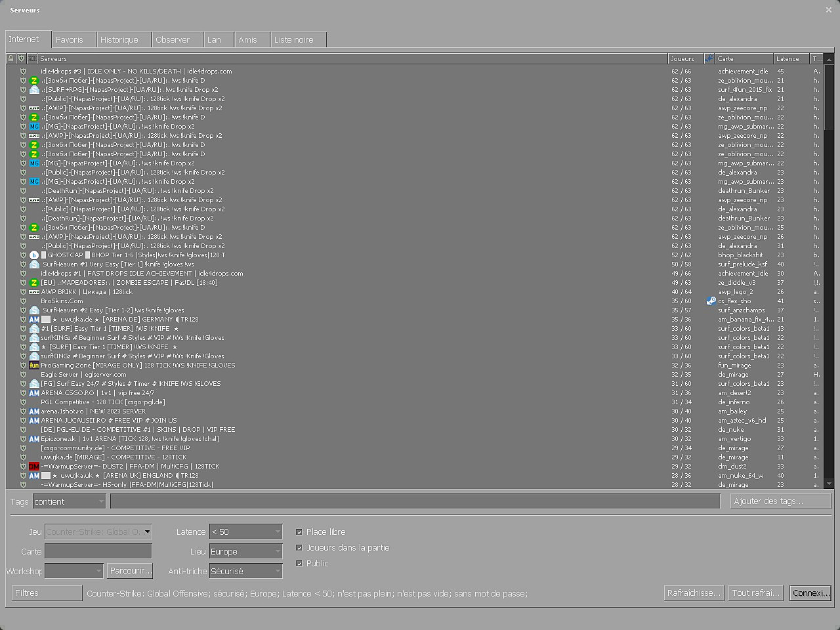Click the surf icon beside SurfHeaven #1 Very Easy
The height and width of the screenshot is (630, 840).
(34, 264)
